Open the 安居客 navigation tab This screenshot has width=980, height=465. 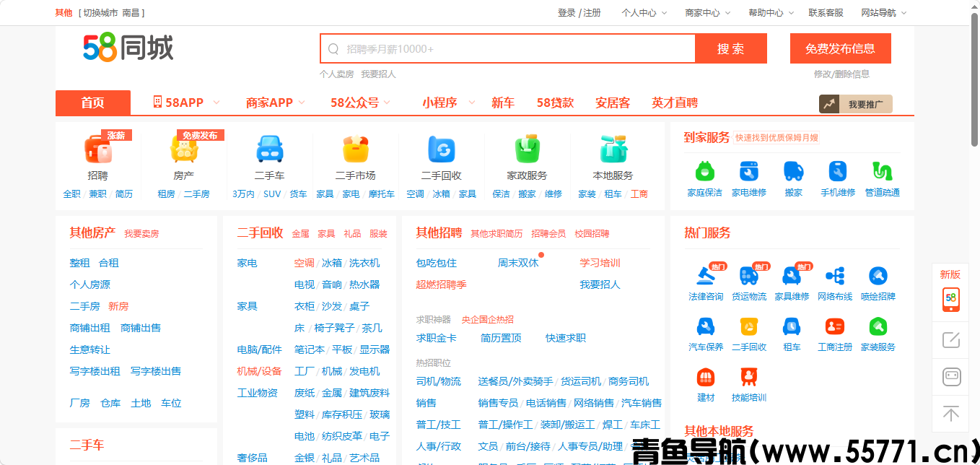click(613, 103)
